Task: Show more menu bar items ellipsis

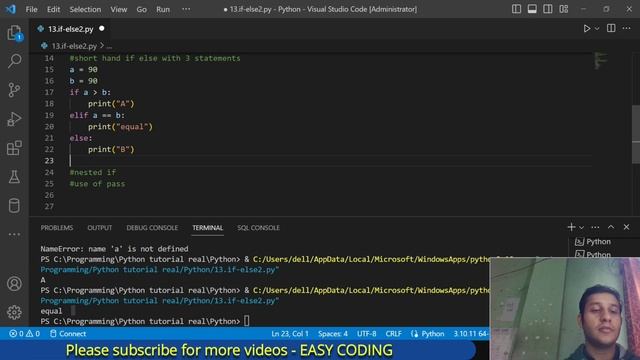Action: [186, 9]
